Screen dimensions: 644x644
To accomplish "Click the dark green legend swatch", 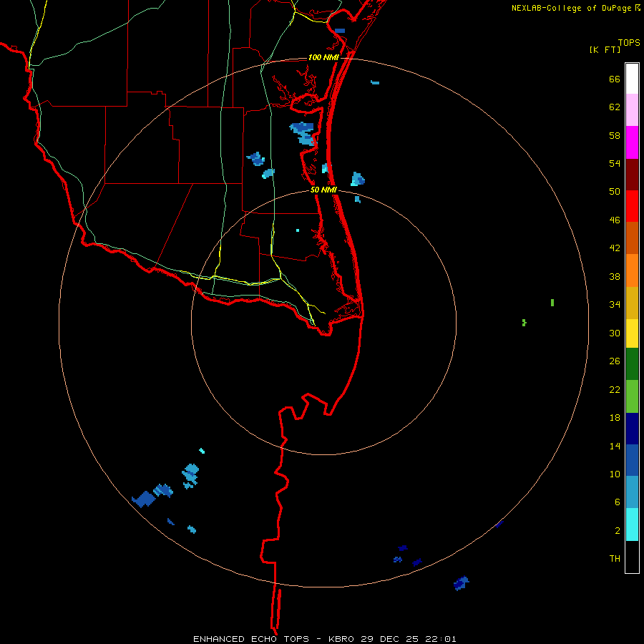I will click(632, 364).
